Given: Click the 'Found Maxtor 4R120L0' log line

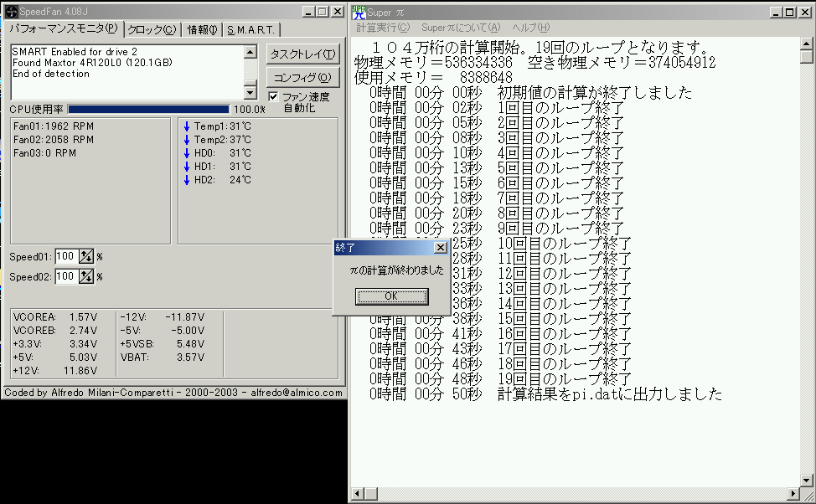Looking at the screenshot, I should (92, 63).
